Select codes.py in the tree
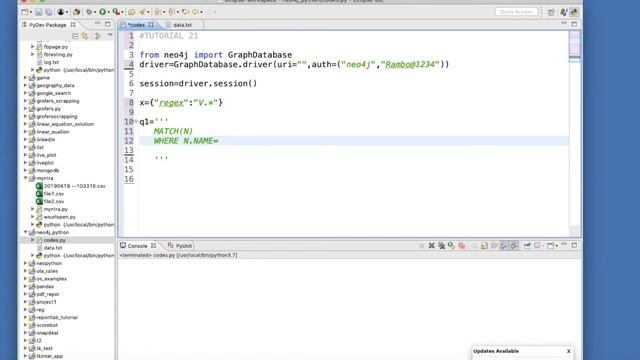 pos(54,240)
